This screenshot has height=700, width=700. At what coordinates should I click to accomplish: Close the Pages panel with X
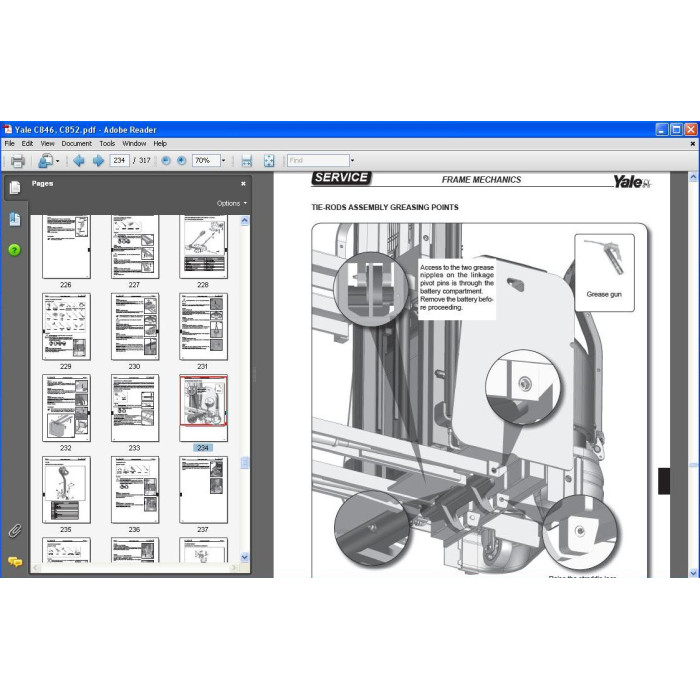point(243,183)
